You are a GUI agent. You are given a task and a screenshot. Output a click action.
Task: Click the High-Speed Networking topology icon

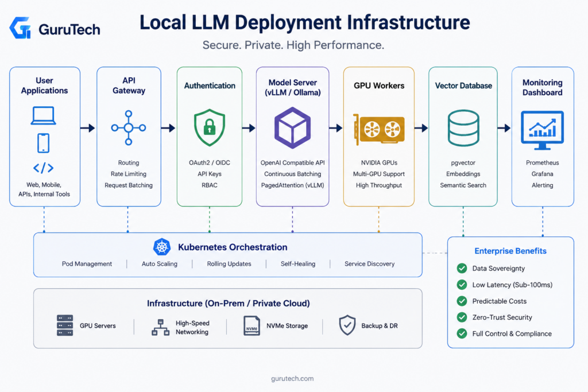[x=161, y=327]
